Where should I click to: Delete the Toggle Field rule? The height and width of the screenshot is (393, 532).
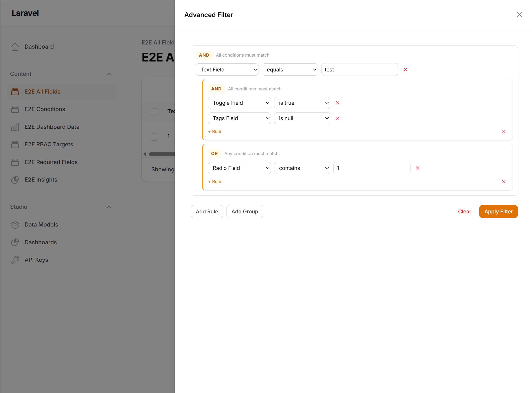pyautogui.click(x=337, y=103)
